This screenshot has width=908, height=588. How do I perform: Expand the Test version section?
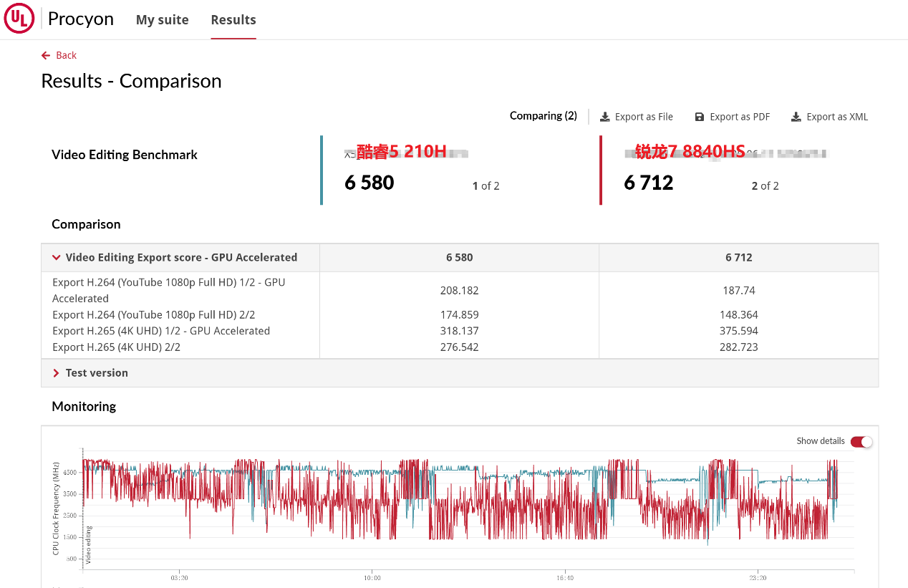[x=57, y=373]
